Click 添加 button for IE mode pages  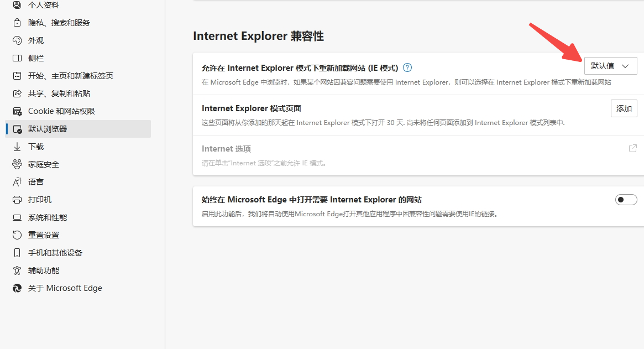pyautogui.click(x=624, y=108)
